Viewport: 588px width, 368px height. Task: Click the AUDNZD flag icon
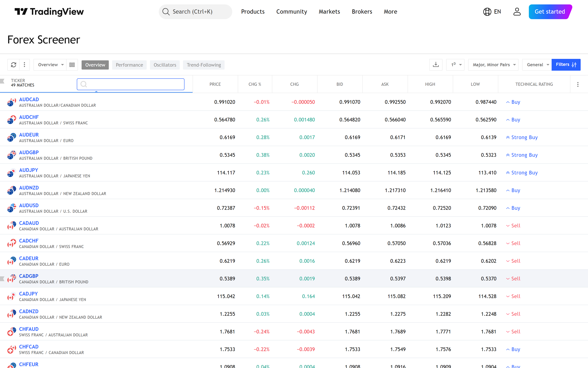[x=11, y=190]
